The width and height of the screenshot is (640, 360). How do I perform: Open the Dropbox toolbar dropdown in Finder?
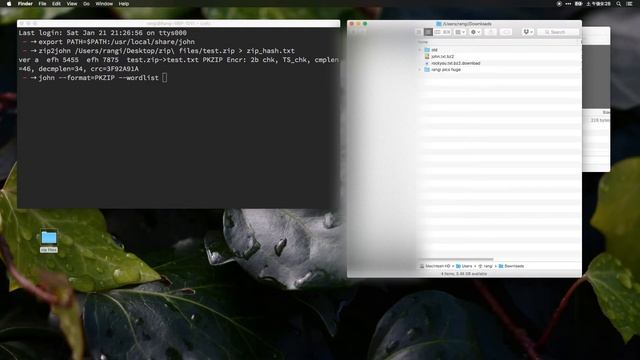tap(528, 32)
